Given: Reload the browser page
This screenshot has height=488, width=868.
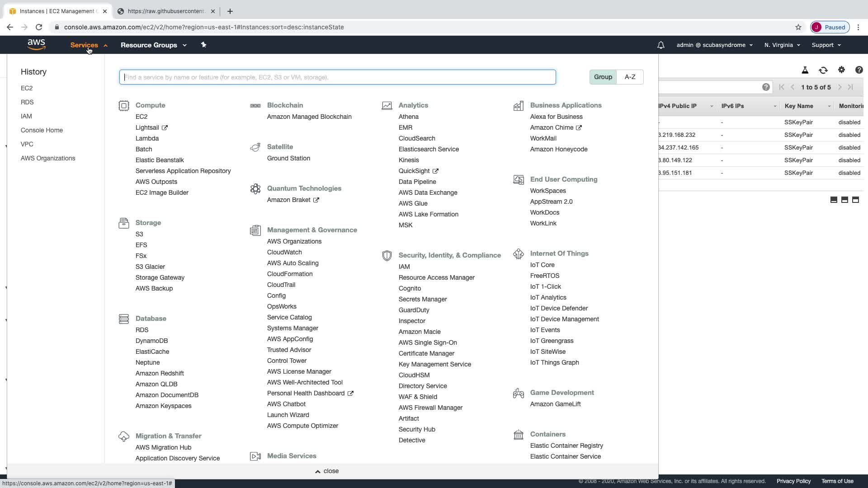Looking at the screenshot, I should (x=39, y=27).
